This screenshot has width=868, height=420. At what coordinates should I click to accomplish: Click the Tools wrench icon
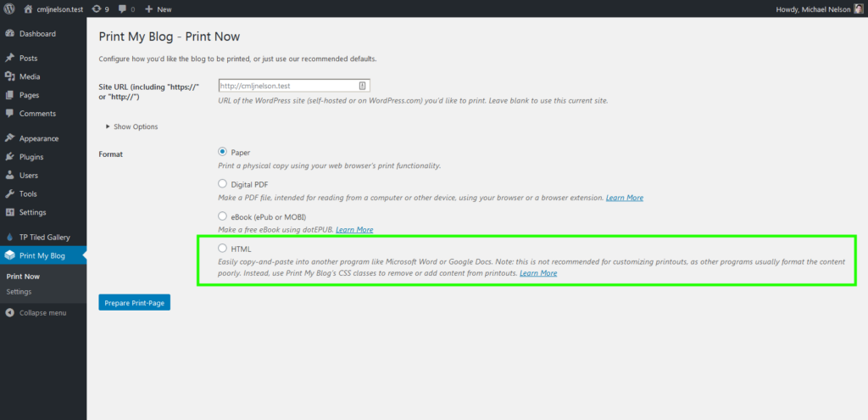click(9, 194)
